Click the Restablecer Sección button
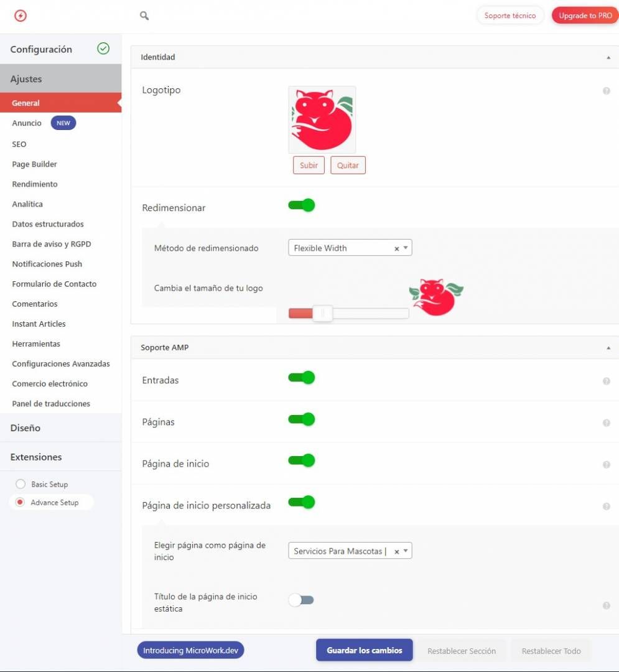The image size is (619, 672). (x=462, y=651)
